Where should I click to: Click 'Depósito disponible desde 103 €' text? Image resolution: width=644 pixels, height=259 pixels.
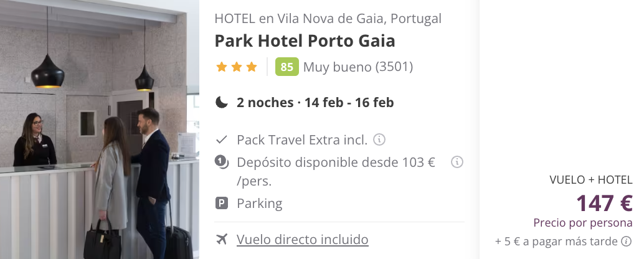(336, 162)
